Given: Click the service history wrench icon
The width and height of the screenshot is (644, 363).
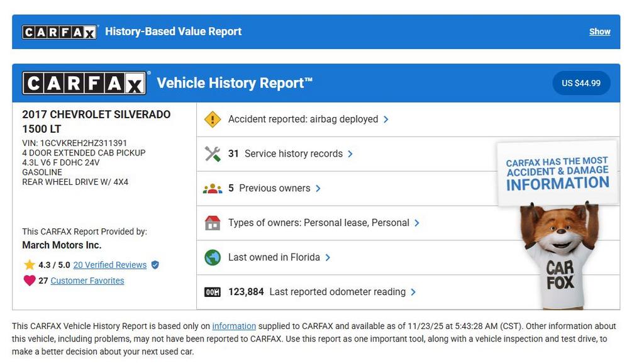Looking at the screenshot, I should tap(213, 154).
